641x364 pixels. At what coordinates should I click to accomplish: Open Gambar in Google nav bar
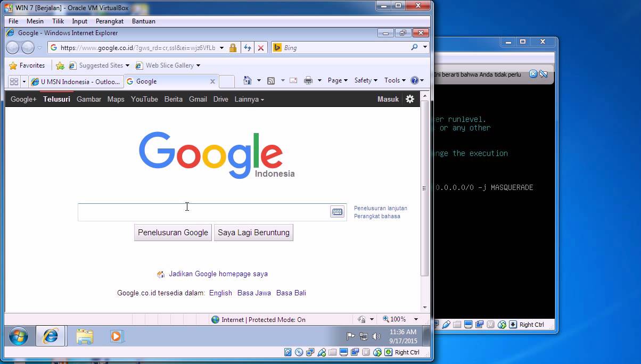[x=89, y=99]
